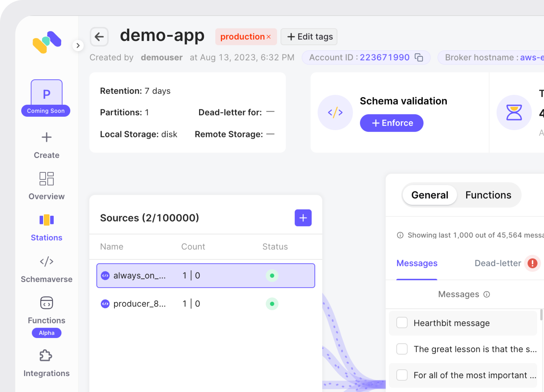
Task: Click the Edit tags button
Action: pos(309,37)
